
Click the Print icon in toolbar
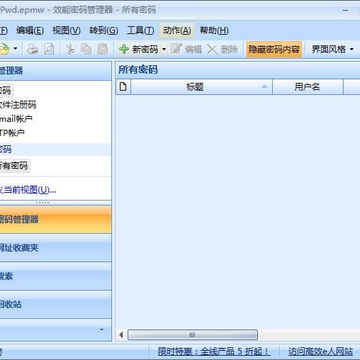point(33,49)
